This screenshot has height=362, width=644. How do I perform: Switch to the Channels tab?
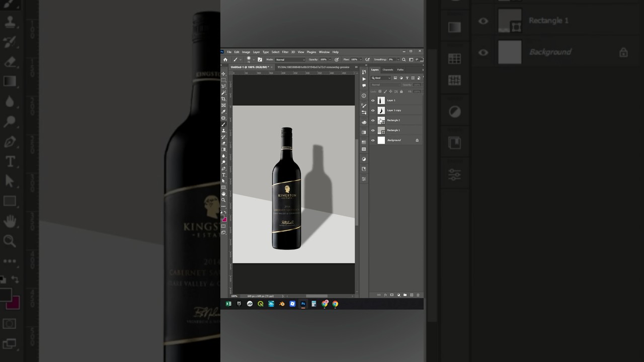[388, 70]
